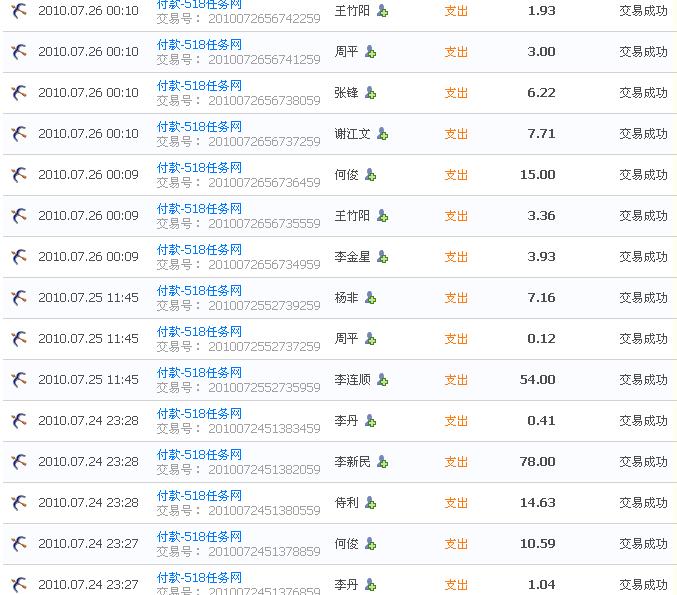This screenshot has width=677, height=595.
Task: Click add-contact icon beside 侍利
Action: (x=371, y=503)
